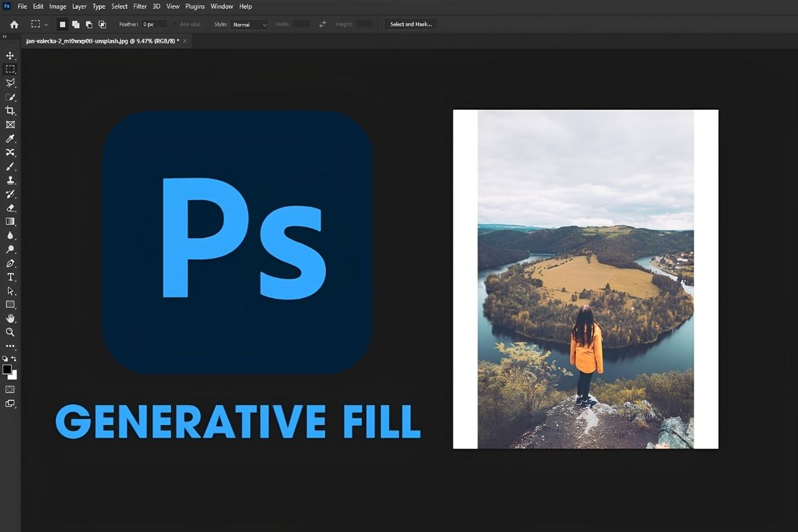Screen dimensions: 798x532
Task: Click the Height input field
Action: point(364,24)
